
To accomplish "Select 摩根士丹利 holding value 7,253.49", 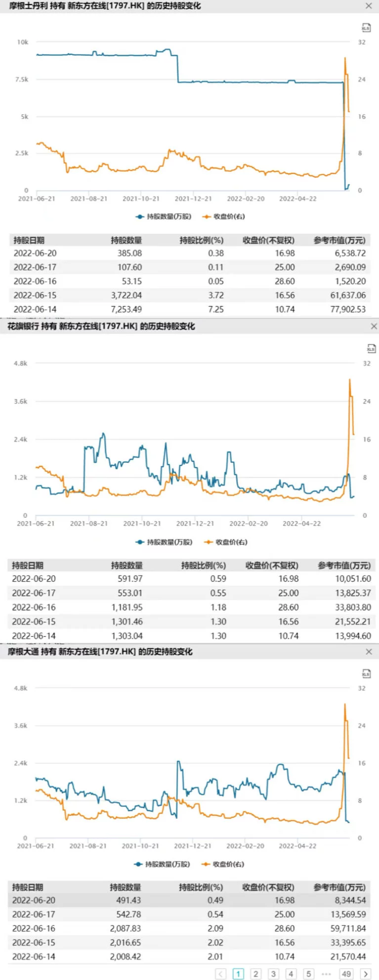I will click(126, 309).
